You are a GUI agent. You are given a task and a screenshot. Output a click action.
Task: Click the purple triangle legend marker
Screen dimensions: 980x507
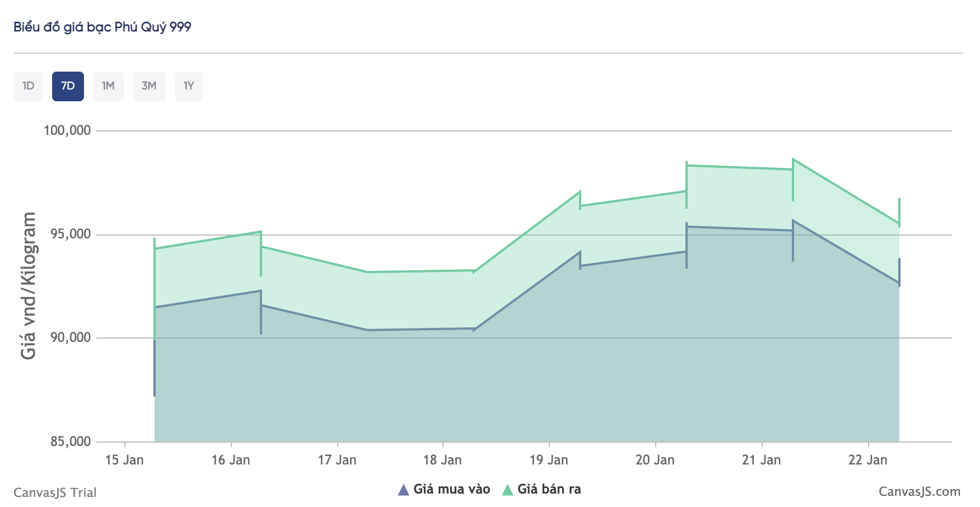click(x=403, y=490)
